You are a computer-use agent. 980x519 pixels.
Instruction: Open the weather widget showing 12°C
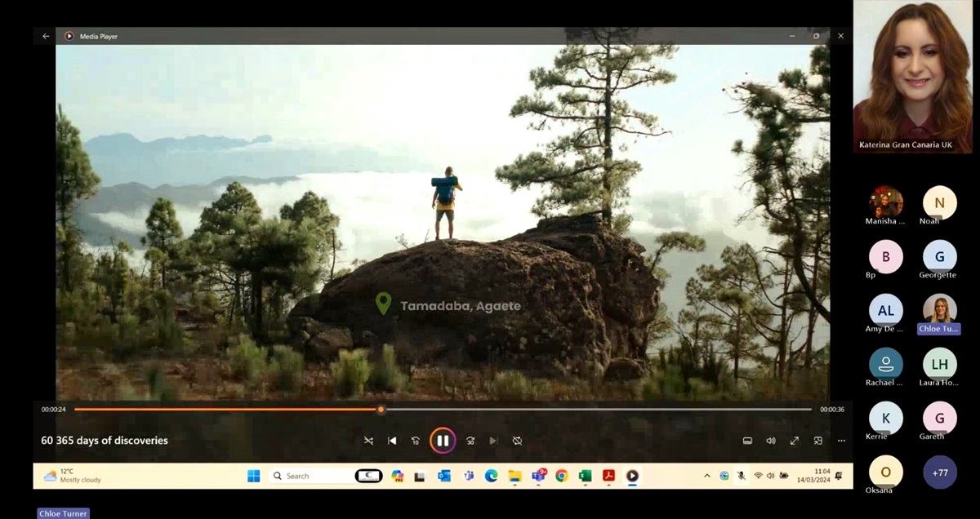72,476
